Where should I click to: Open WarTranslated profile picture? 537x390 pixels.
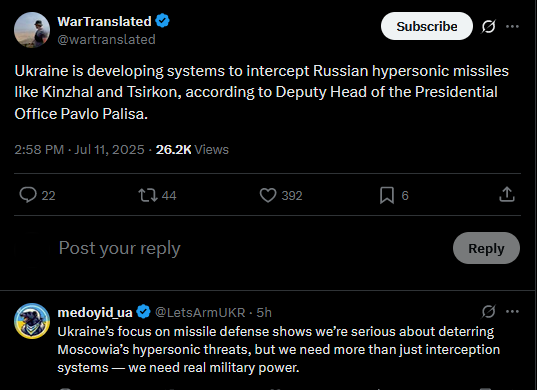pos(32,30)
